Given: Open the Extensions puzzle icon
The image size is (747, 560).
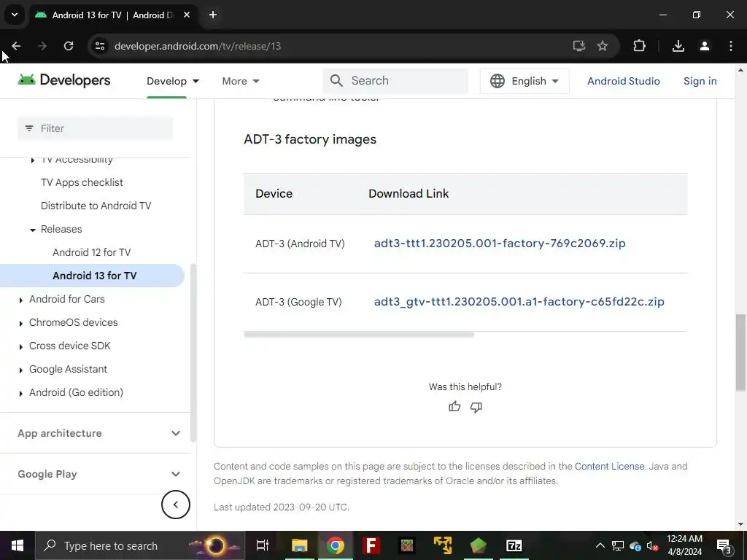Looking at the screenshot, I should click(639, 46).
